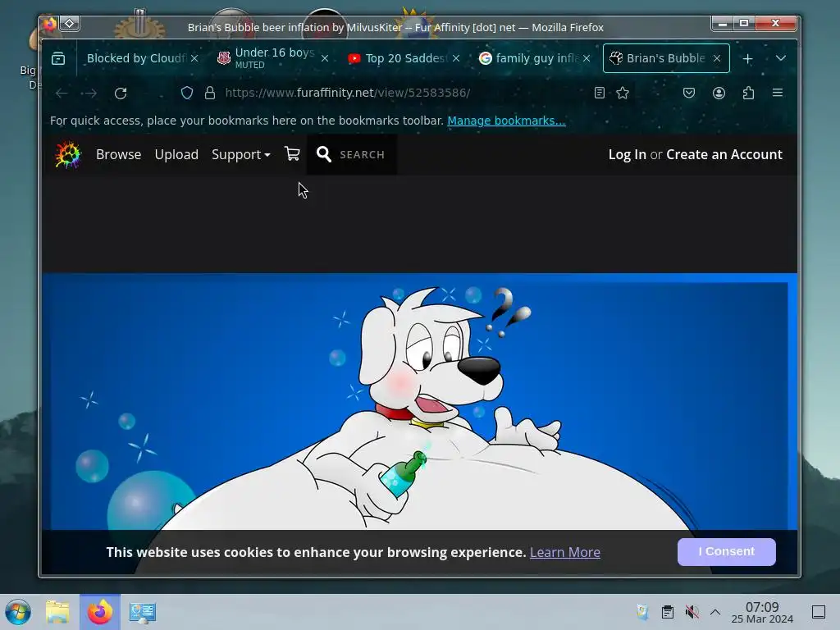840x630 pixels.
Task: Close the Under 16 boys tab
Action: point(325,58)
